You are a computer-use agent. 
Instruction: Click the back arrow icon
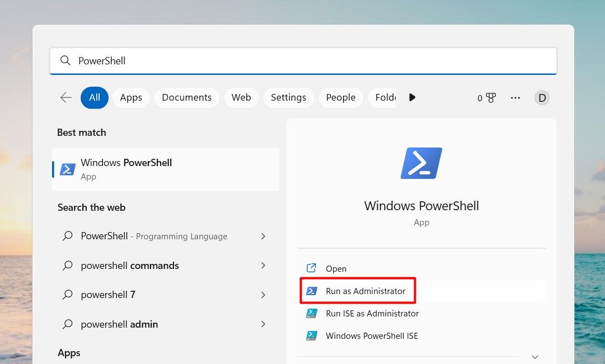[65, 97]
